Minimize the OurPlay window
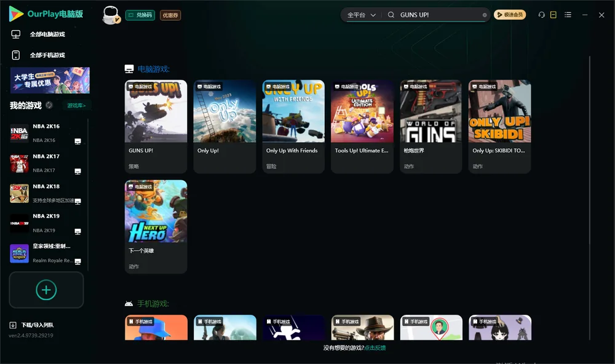The image size is (615, 364). point(585,15)
